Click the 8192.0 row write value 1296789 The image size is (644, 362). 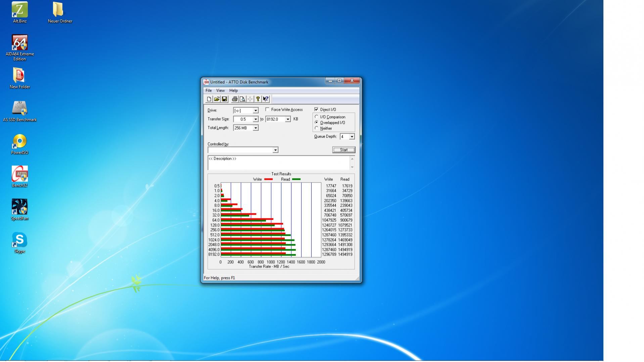(x=329, y=255)
